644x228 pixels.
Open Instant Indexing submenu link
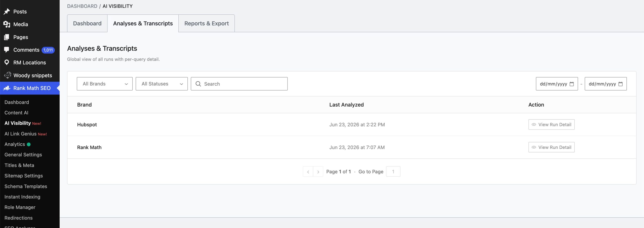(22, 197)
